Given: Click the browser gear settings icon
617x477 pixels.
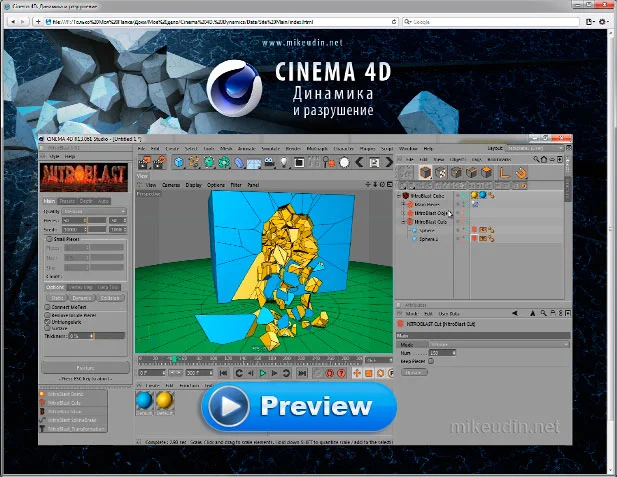Looking at the screenshot, I should pyautogui.click(x=602, y=22).
